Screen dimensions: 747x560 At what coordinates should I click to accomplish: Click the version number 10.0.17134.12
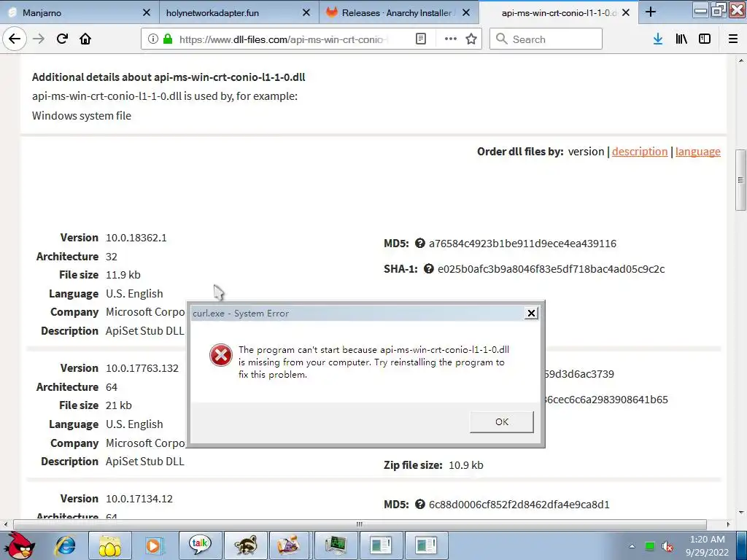coord(139,499)
